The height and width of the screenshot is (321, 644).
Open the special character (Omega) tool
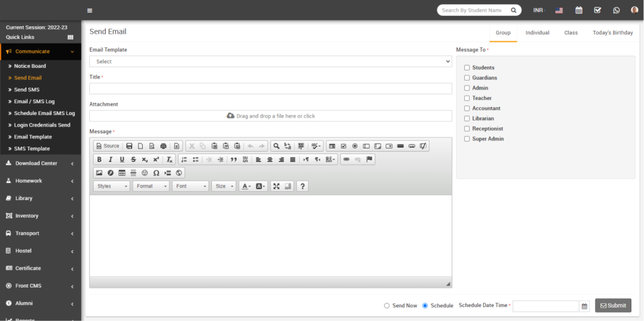click(x=156, y=173)
